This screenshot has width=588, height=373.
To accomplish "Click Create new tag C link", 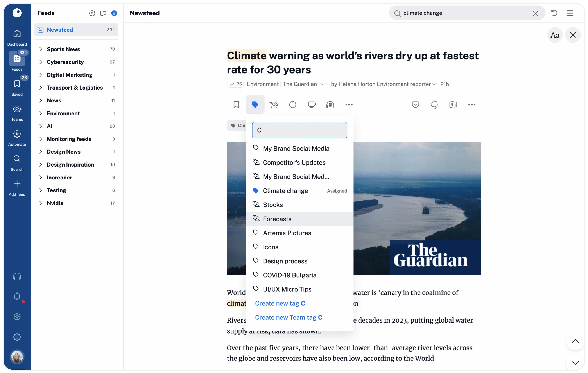I will pos(280,303).
